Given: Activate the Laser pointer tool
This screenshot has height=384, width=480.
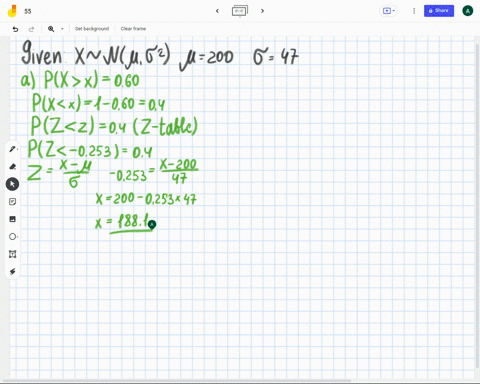Looking at the screenshot, I should (12, 272).
